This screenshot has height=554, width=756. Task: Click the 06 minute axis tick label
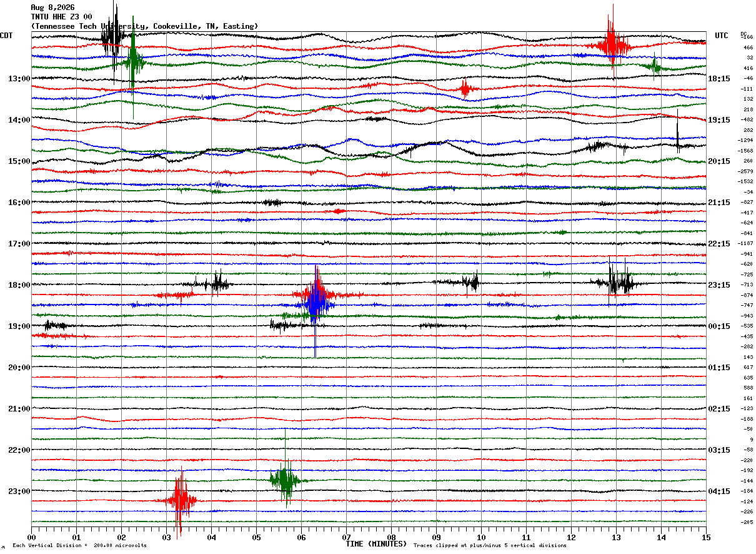(301, 537)
